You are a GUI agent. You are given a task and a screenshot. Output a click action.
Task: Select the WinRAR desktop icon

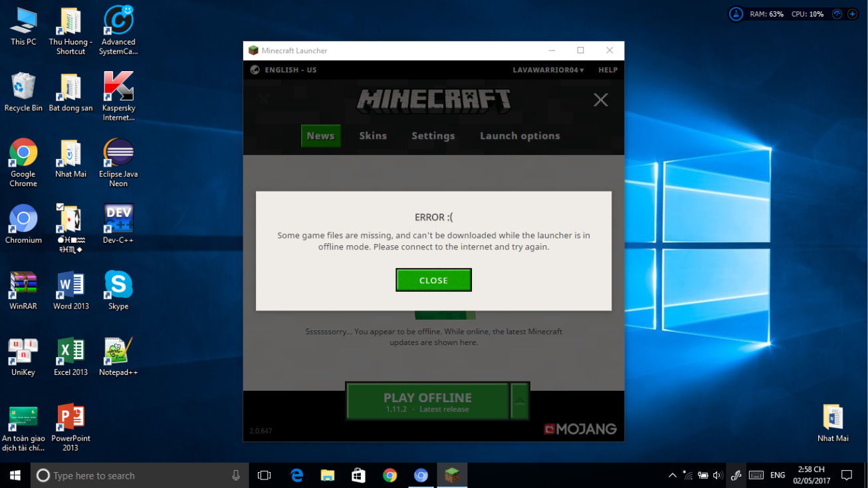click(x=23, y=291)
